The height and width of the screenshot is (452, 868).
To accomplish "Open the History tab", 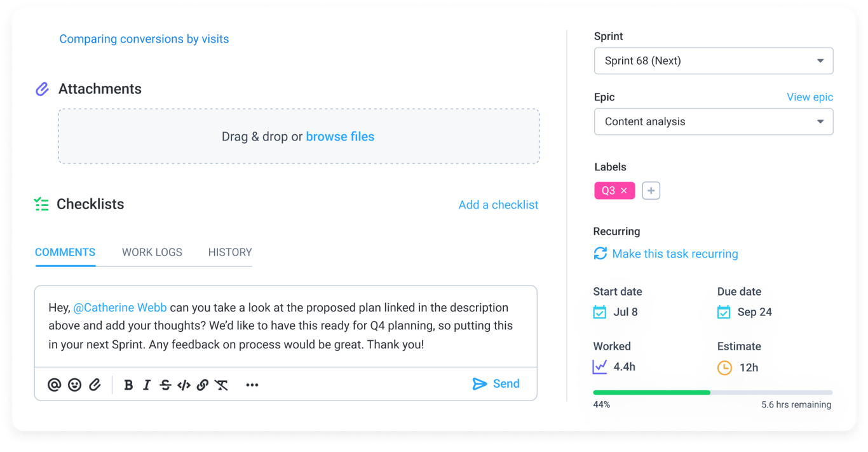I will click(230, 252).
